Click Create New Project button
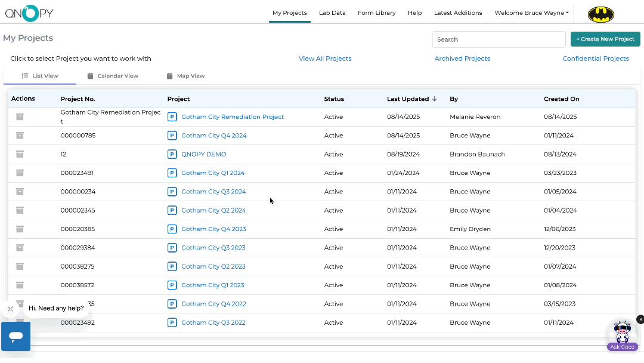644x363 pixels. click(605, 39)
